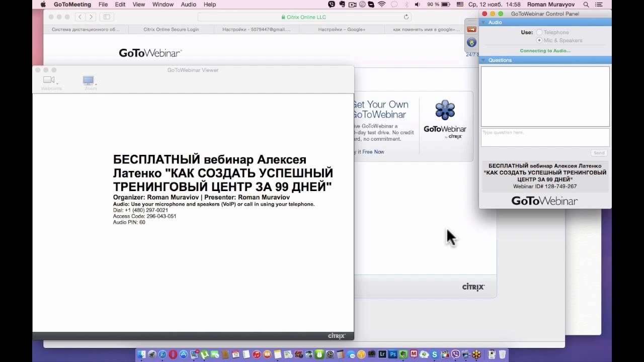Open the Roman Muravyov user menu
Image resolution: width=644 pixels, height=362 pixels.
click(x=551, y=5)
